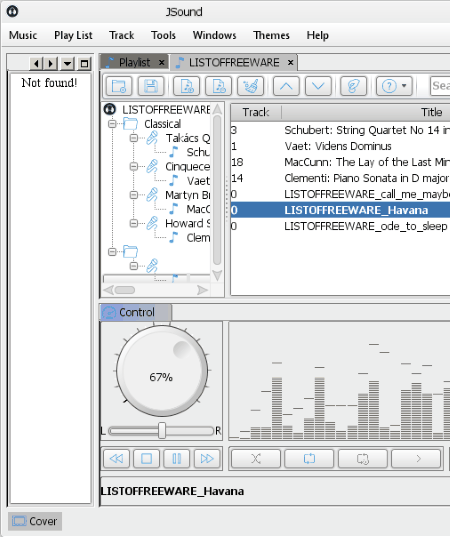Add a music file with the plus icon

[x=187, y=86]
